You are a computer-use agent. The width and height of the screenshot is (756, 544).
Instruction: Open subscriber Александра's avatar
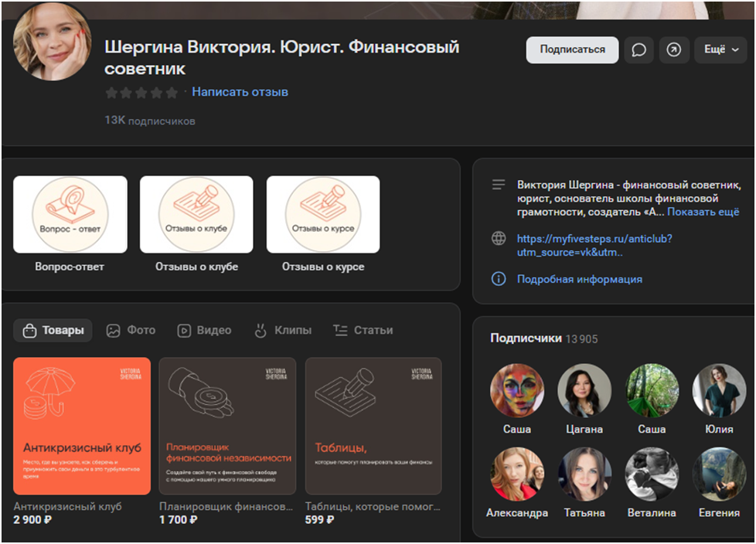click(517, 474)
